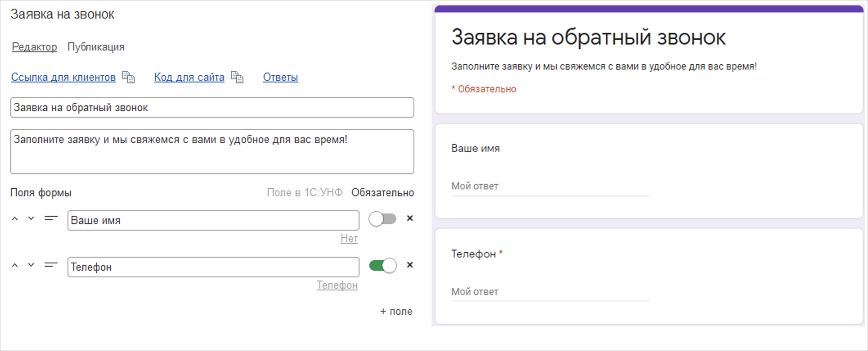
Task: Move the 'Телефон' field down
Action: tap(31, 265)
